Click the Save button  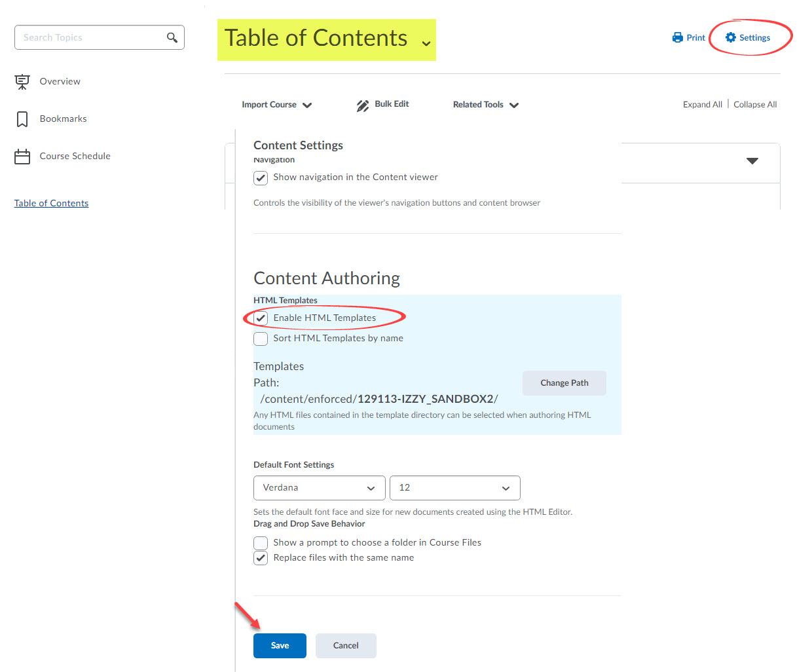tap(280, 645)
